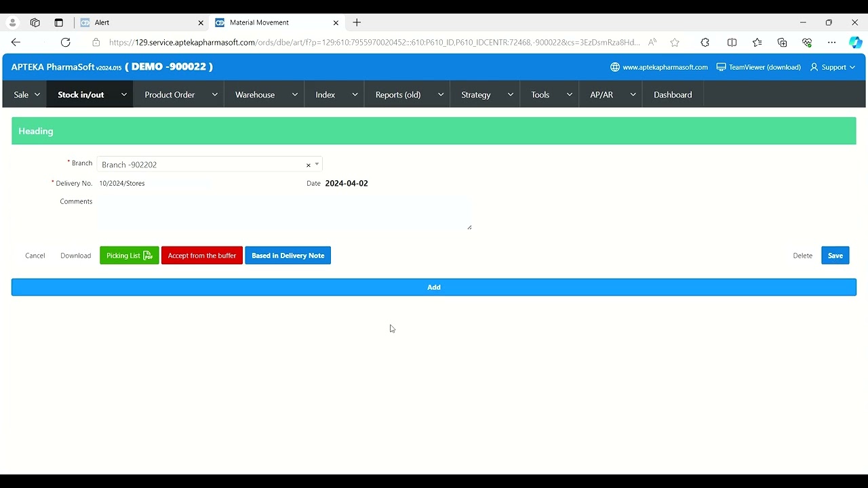Expand the Reports (old) menu arrow
868x488 pixels.
click(441, 95)
